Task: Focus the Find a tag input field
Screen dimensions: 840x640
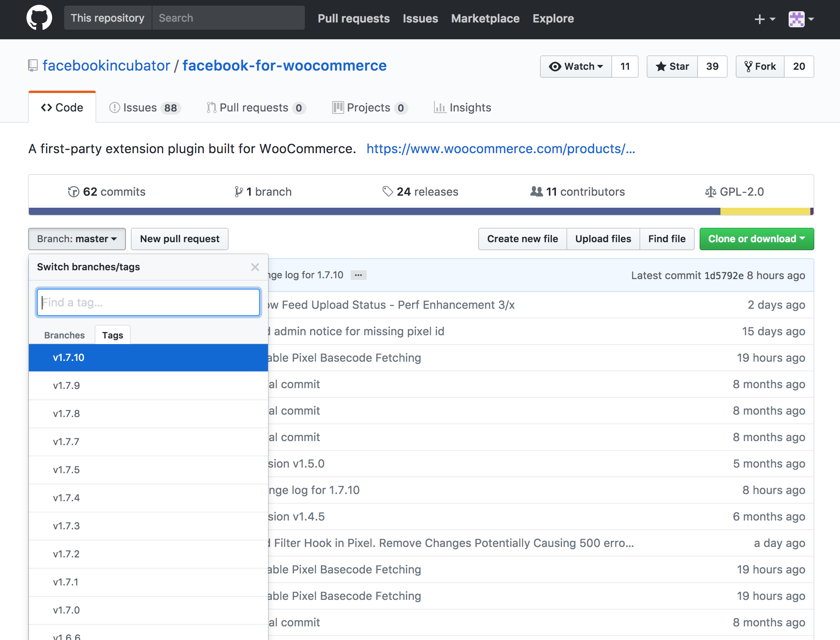Action: click(x=148, y=302)
